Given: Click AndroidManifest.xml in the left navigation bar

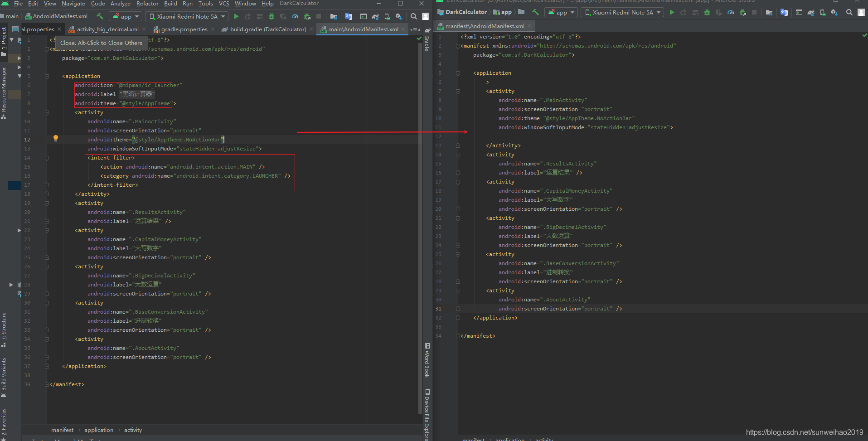Looking at the screenshot, I should (56, 16).
